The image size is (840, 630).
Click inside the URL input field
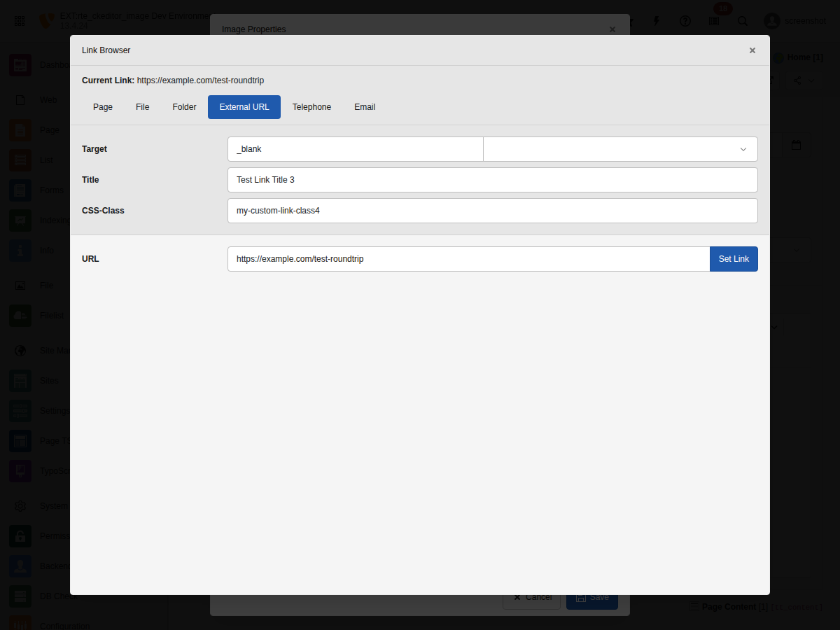coord(468,258)
